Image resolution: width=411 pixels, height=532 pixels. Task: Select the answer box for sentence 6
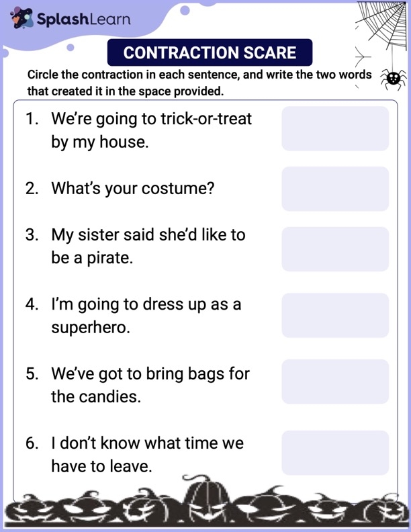335,453
